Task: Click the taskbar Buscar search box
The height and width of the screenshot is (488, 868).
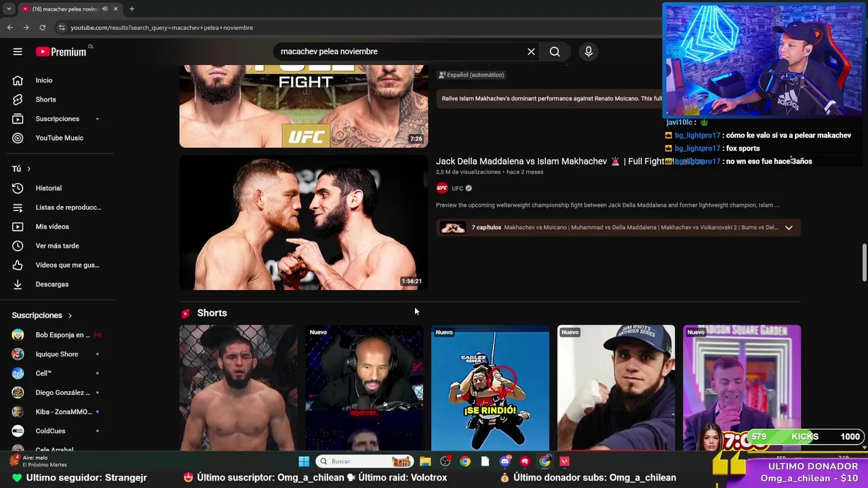Action: tap(364, 462)
